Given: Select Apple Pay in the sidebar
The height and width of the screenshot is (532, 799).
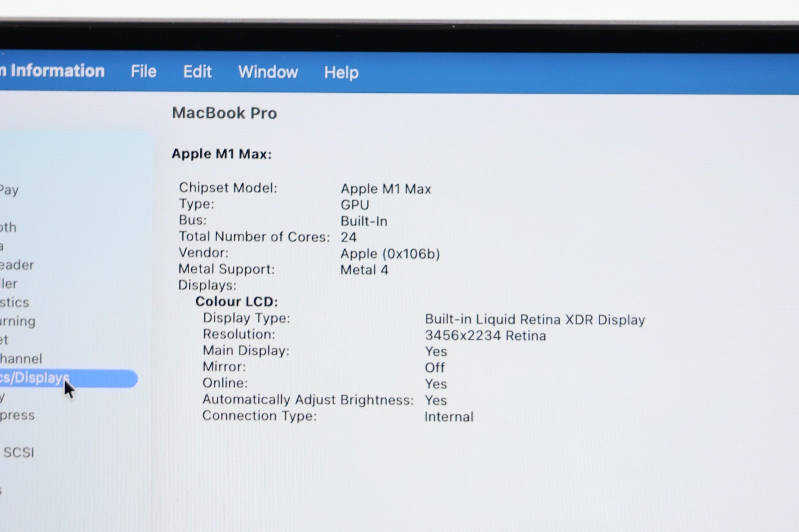Looking at the screenshot, I should coord(9,190).
